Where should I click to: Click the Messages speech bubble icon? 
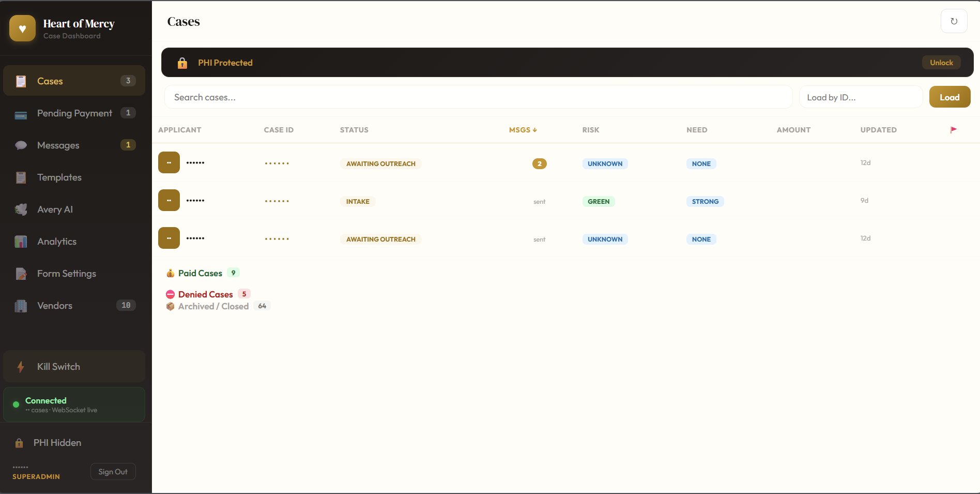tap(21, 145)
